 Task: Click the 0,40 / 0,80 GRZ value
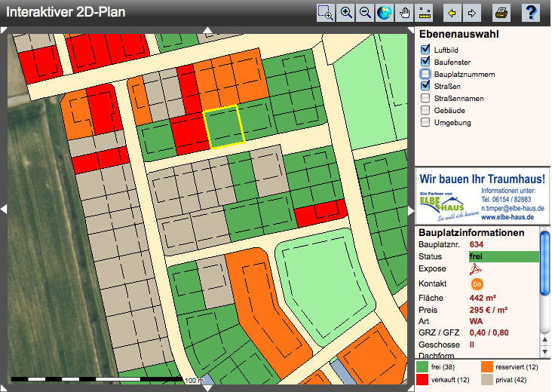click(x=489, y=332)
